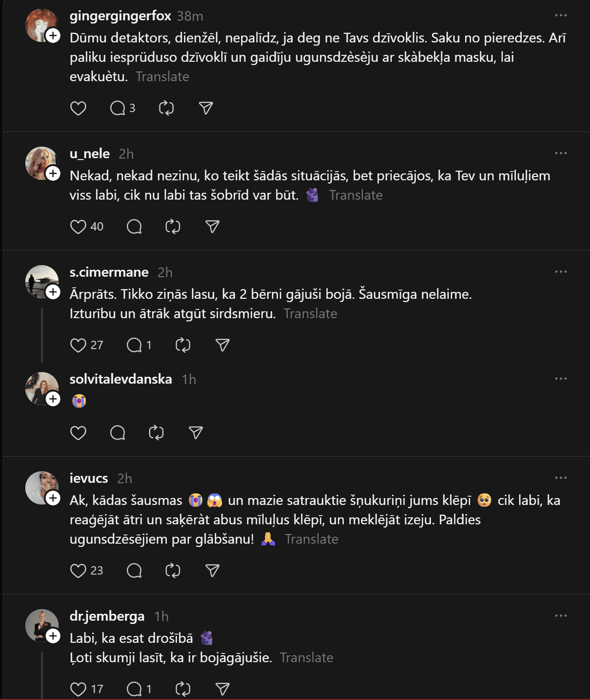Click s.cimermane's profile picture
The height and width of the screenshot is (700, 590).
coord(41,280)
